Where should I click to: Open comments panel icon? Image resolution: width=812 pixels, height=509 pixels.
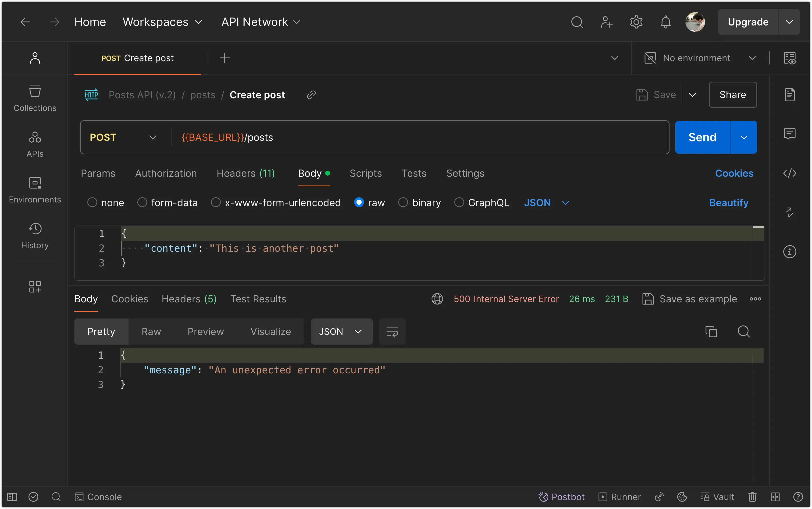pos(790,134)
